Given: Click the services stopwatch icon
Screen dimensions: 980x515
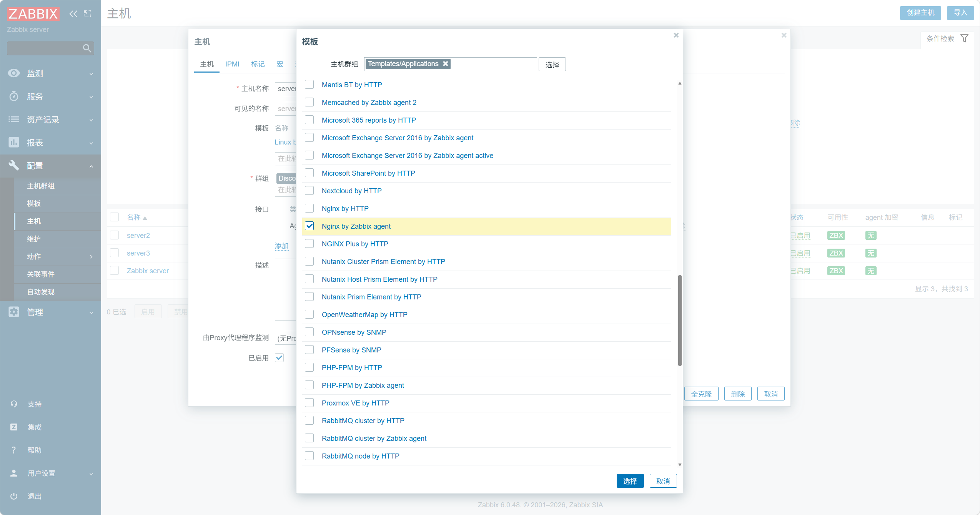Looking at the screenshot, I should pyautogui.click(x=14, y=96).
